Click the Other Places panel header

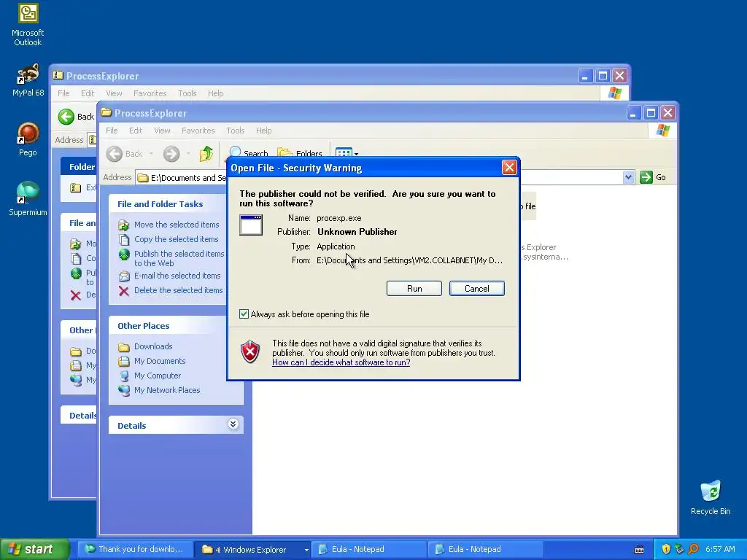[x=144, y=326]
